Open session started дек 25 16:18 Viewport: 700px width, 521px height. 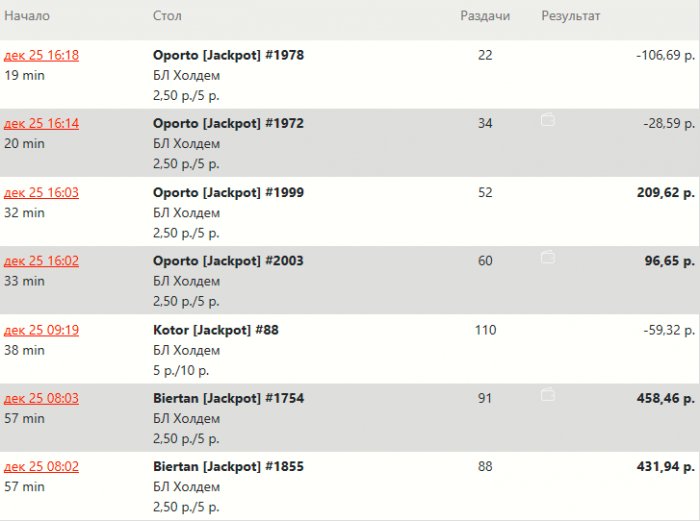click(x=42, y=55)
